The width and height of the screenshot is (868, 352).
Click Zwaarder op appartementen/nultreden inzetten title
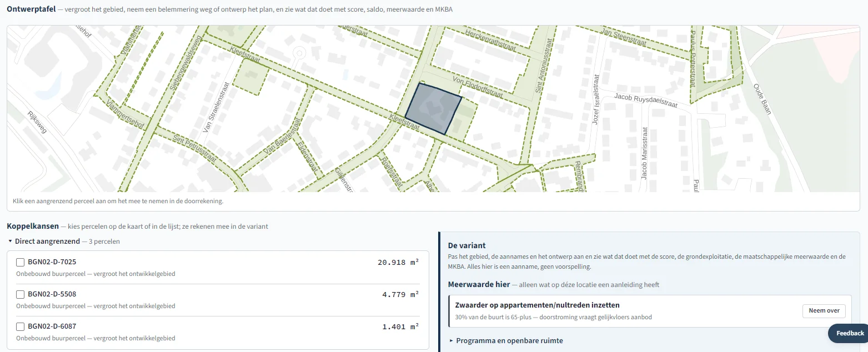pos(537,305)
